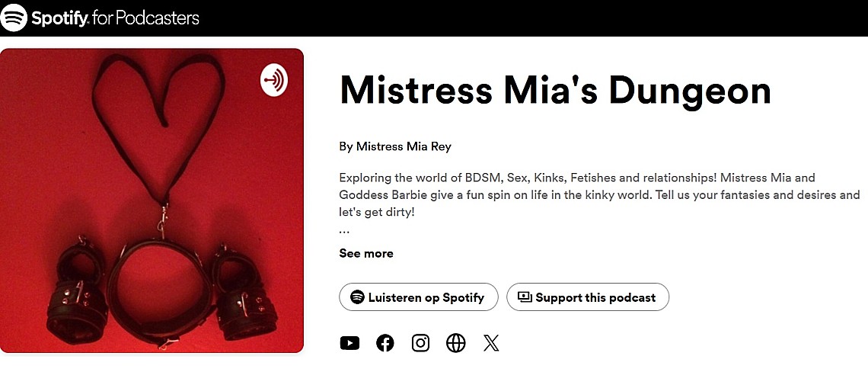The height and width of the screenshot is (372, 868).
Task: Click the podcast badge on cover art
Action: tap(274, 79)
